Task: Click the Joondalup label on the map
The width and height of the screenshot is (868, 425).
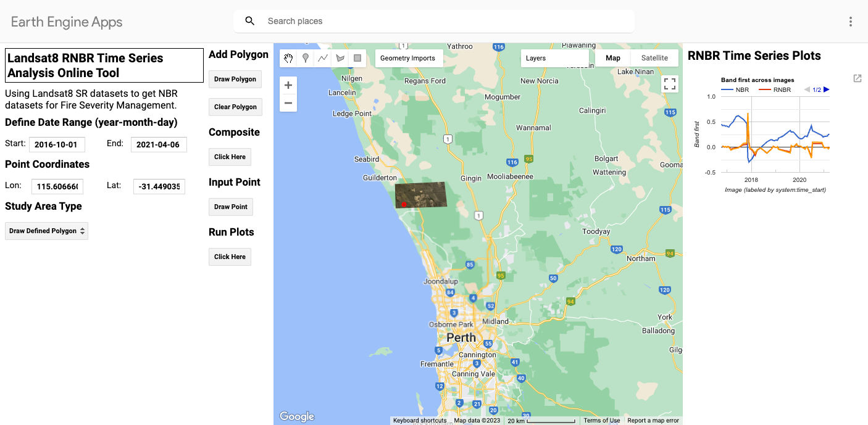Action: 440,281
